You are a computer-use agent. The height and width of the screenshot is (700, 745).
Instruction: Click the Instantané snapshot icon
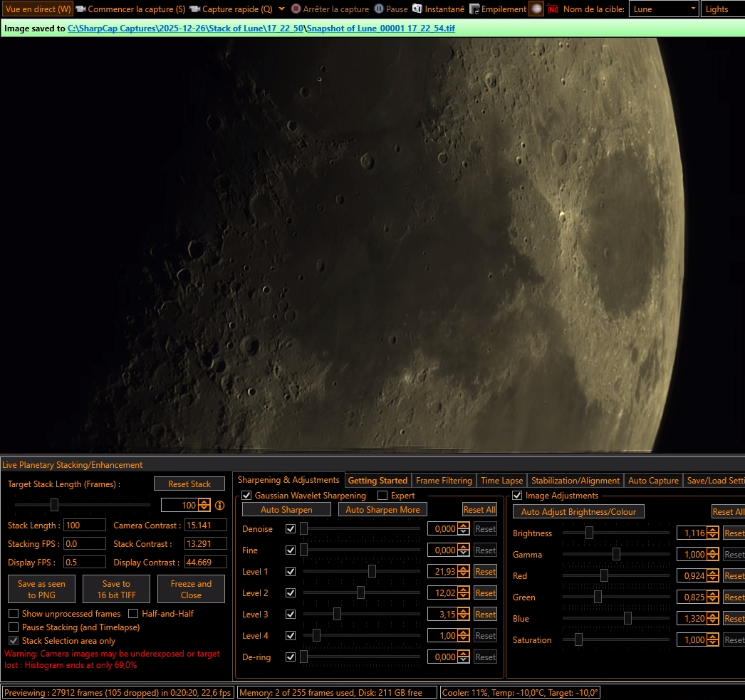pyautogui.click(x=417, y=9)
